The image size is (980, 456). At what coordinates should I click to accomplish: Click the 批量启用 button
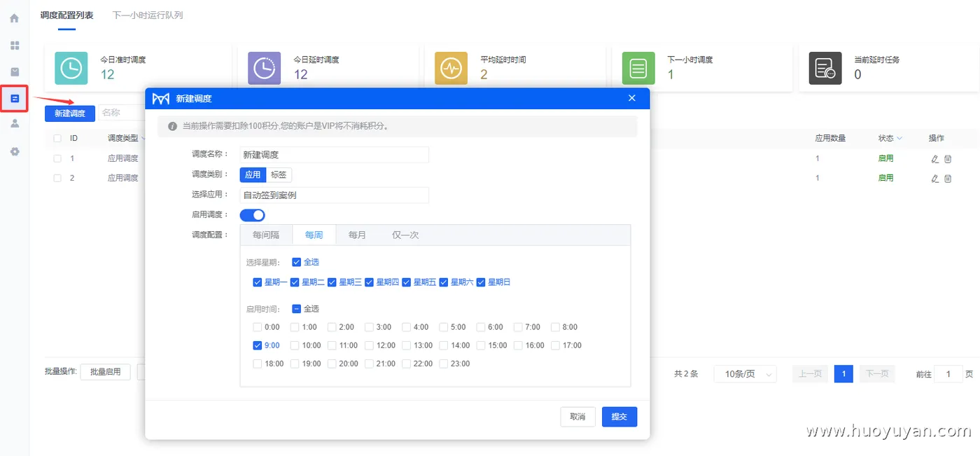pos(105,372)
